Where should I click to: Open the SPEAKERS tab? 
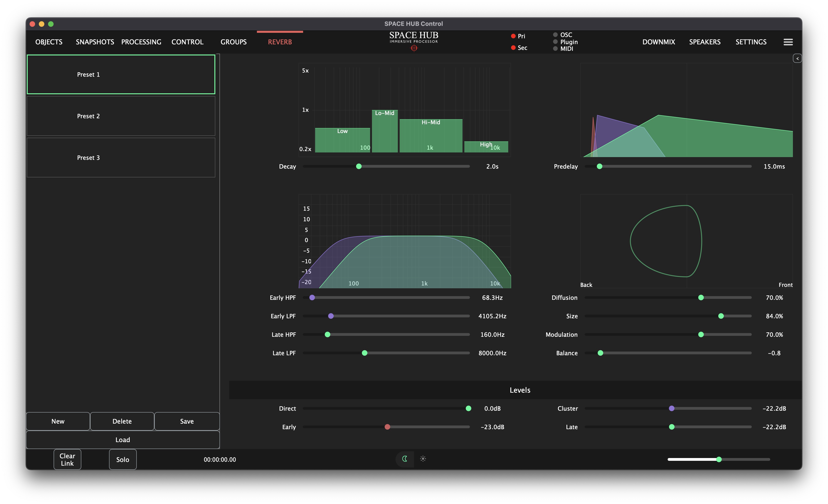[705, 42]
